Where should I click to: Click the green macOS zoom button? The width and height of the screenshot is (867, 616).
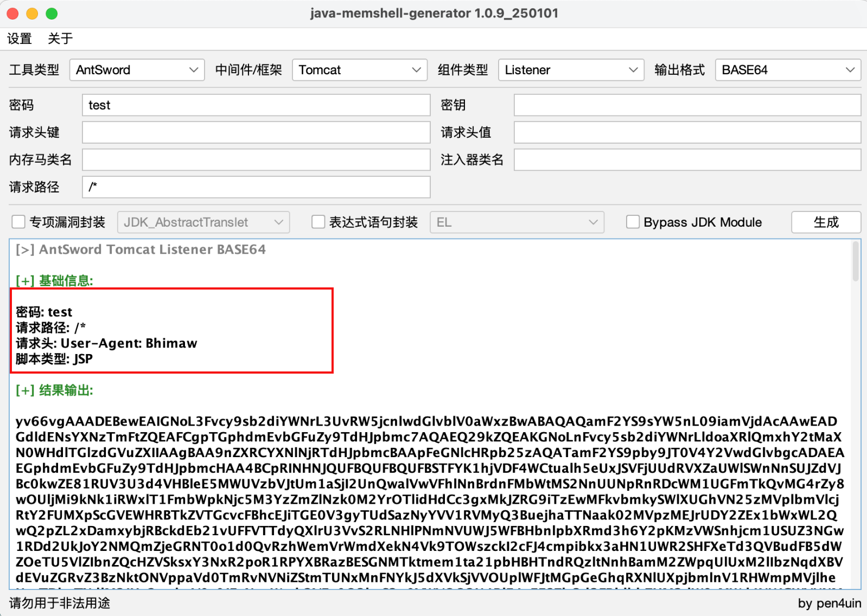[x=52, y=14]
